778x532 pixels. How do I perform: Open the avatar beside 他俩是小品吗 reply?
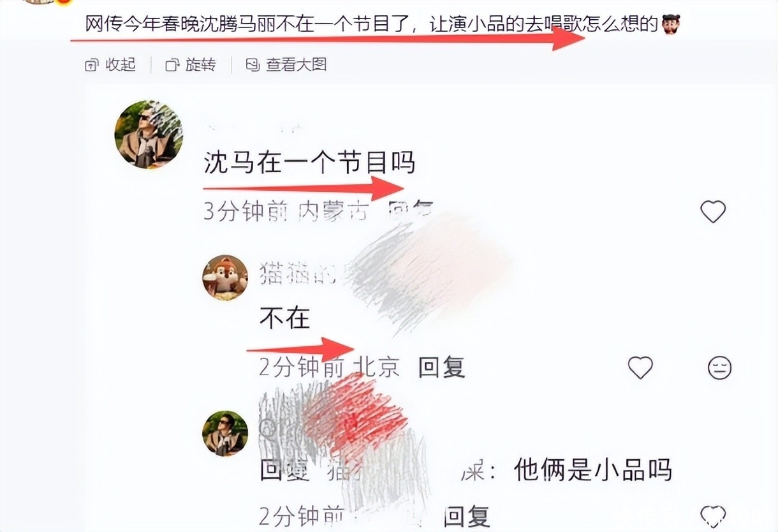[x=225, y=434]
